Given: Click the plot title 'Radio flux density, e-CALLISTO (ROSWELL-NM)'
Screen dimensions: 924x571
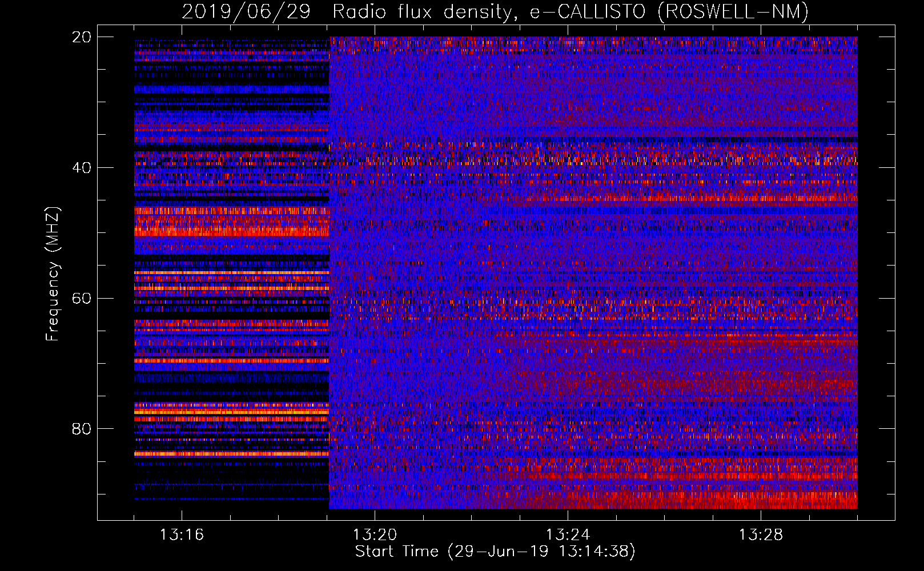Looking at the screenshot, I should [571, 11].
